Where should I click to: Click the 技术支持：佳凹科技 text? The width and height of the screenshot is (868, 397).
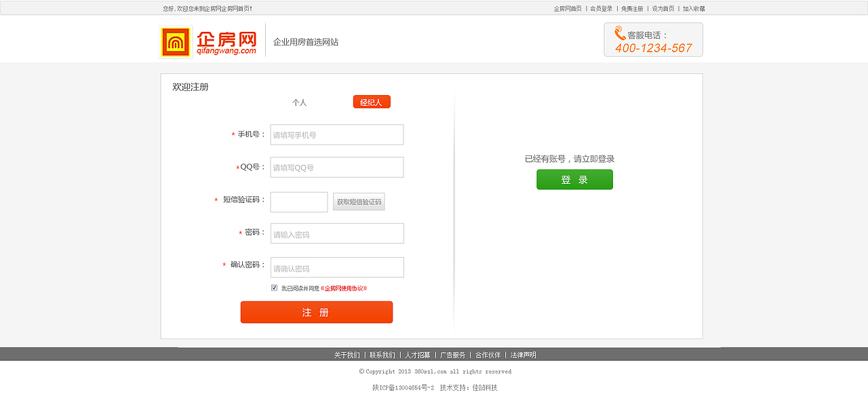[x=469, y=387]
